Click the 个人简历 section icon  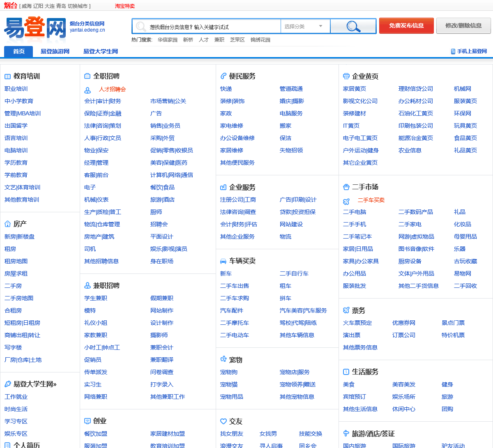coord(7,445)
